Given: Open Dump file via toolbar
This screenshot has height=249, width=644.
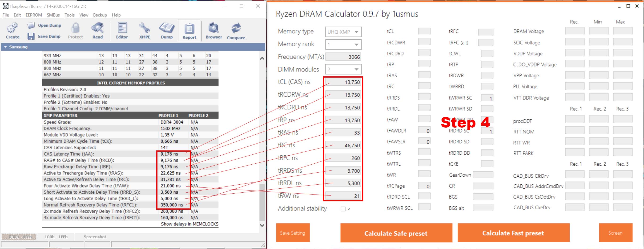Looking at the screenshot, I should click(44, 25).
